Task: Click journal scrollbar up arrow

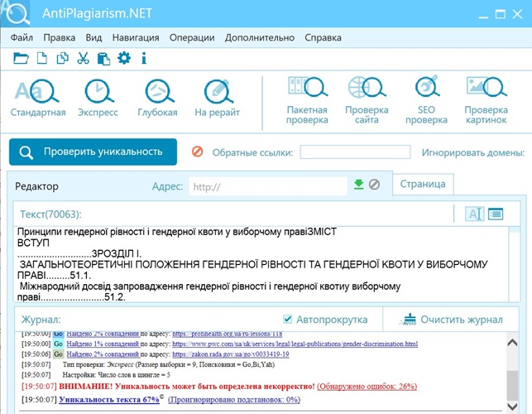Action: coord(512,343)
